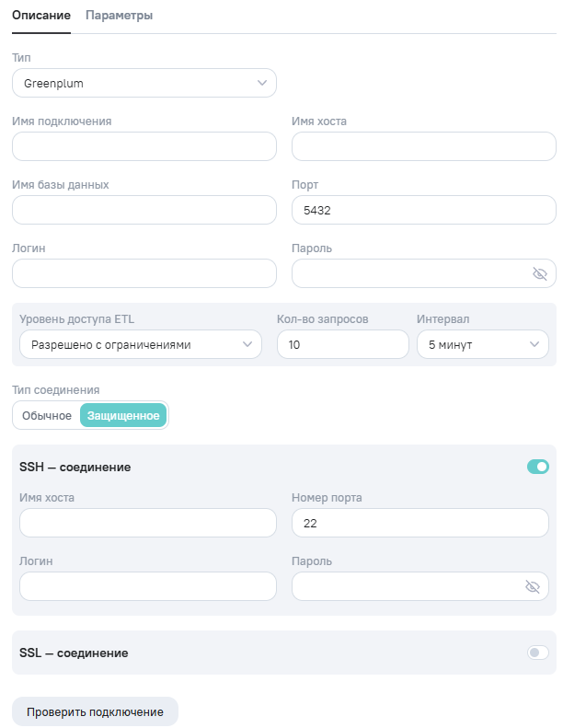The height and width of the screenshot is (728, 563).
Task: Reveal SSH password using eye icon
Action: 533,586
